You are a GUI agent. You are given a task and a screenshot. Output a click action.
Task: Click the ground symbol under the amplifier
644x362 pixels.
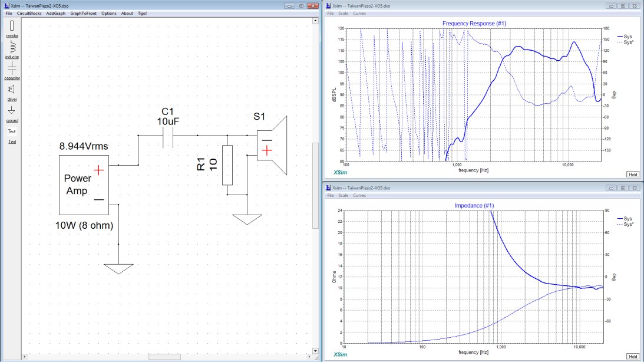click(x=118, y=269)
